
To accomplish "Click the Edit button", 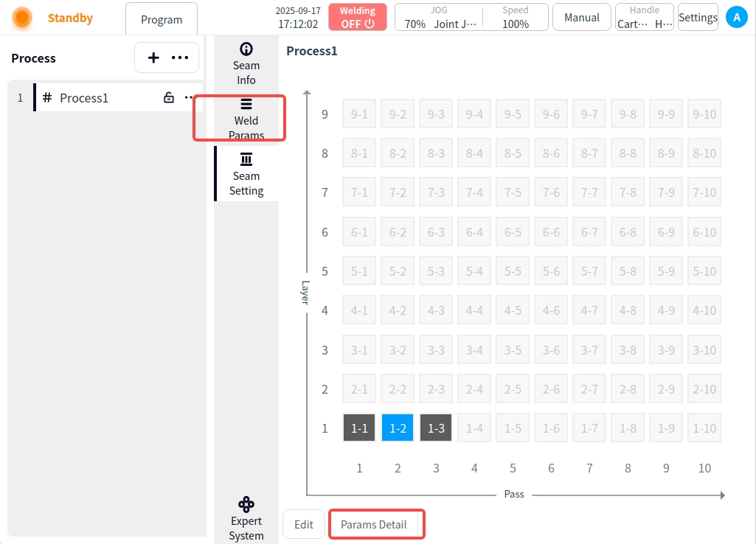I will (x=304, y=525).
